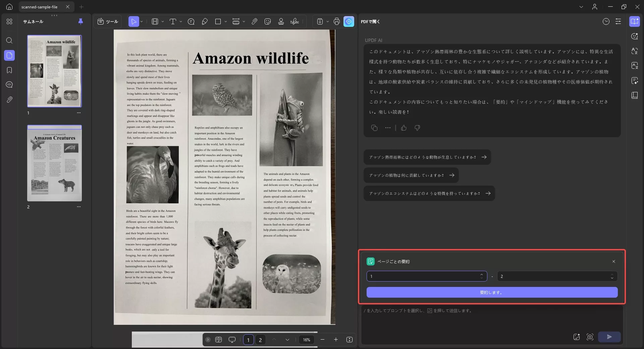Open the ツール tools menu
Screen dimensions: 644x349
[x=108, y=21]
